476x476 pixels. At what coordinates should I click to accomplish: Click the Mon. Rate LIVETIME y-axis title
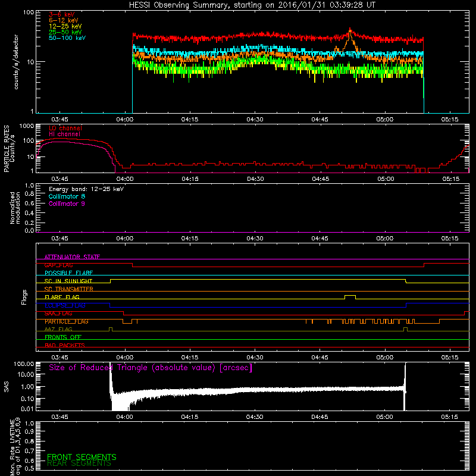click(15, 446)
